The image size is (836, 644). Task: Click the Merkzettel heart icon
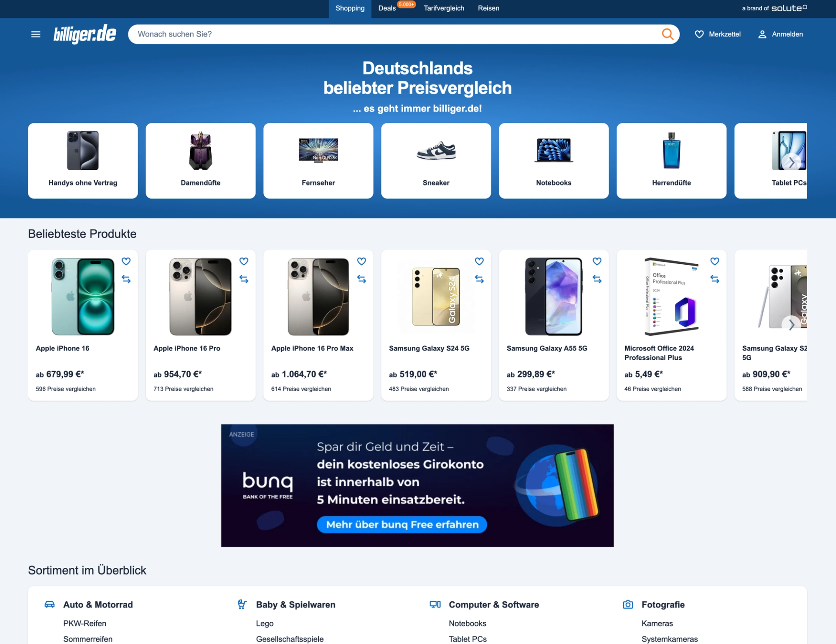tap(699, 34)
